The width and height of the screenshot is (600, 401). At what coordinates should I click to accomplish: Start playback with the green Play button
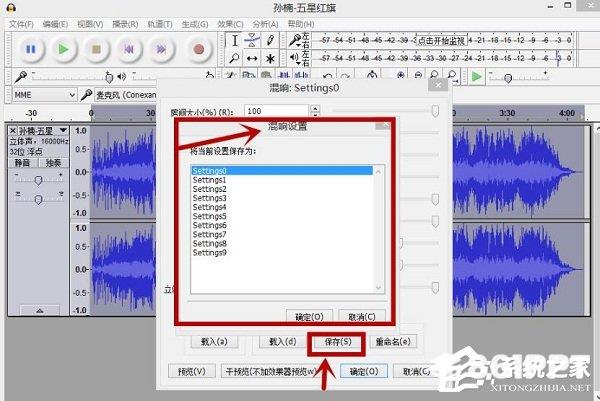click(x=63, y=49)
